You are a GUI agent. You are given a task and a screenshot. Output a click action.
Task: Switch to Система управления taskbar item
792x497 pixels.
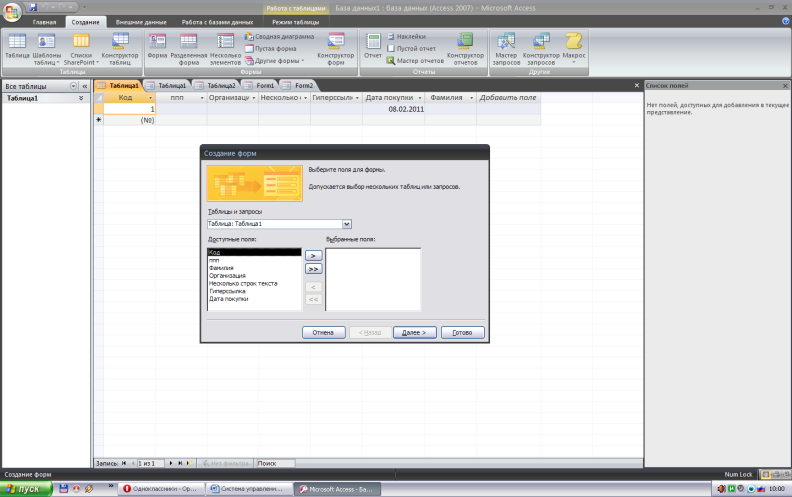tap(251, 489)
